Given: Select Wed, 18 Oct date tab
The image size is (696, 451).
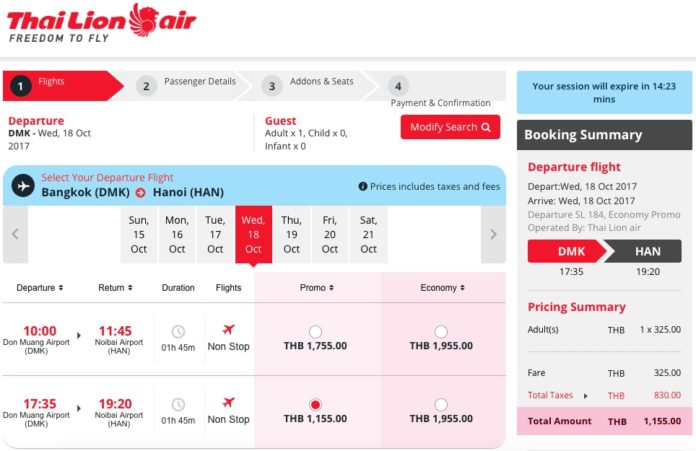Looking at the screenshot, I should (x=253, y=234).
